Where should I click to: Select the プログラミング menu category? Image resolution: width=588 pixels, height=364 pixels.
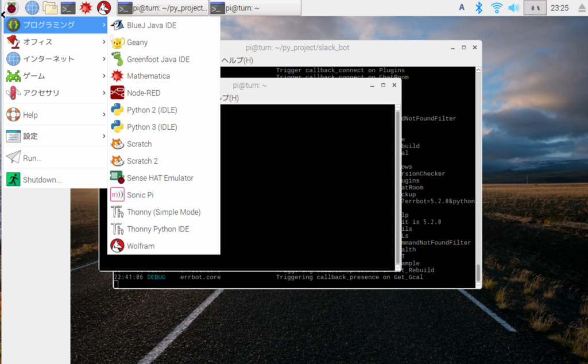(56, 25)
